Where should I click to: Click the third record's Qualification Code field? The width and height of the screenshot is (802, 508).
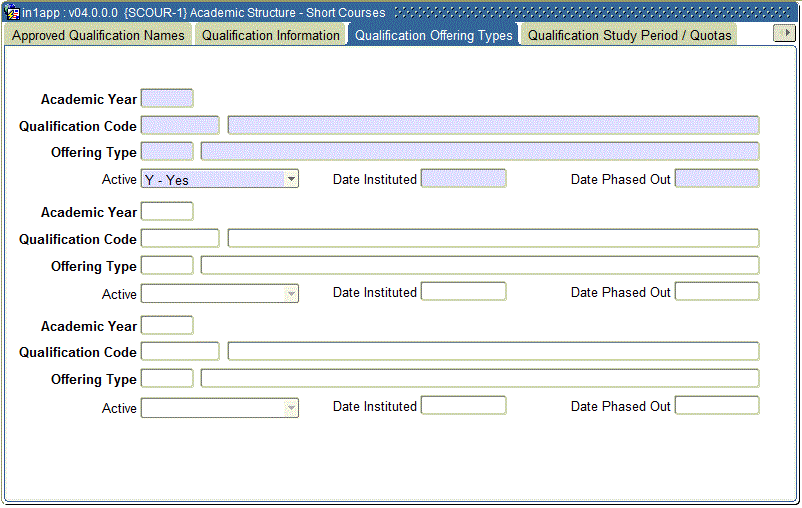click(x=180, y=351)
